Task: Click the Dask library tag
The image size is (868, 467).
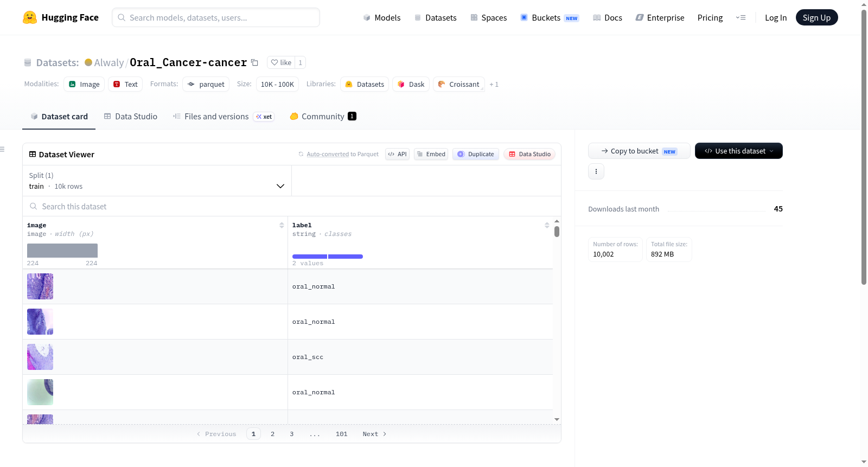Action: (x=411, y=84)
